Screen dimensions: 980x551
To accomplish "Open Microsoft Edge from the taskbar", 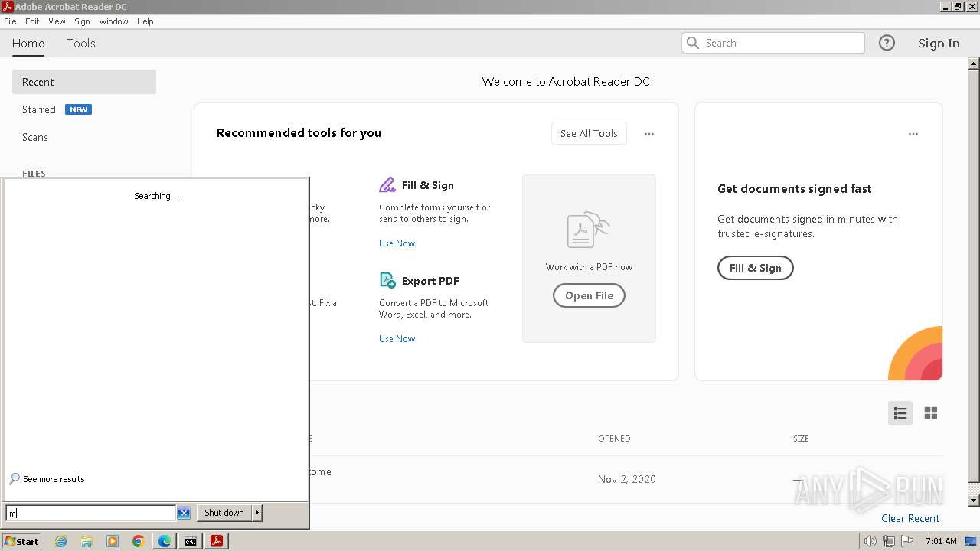I will (x=165, y=541).
